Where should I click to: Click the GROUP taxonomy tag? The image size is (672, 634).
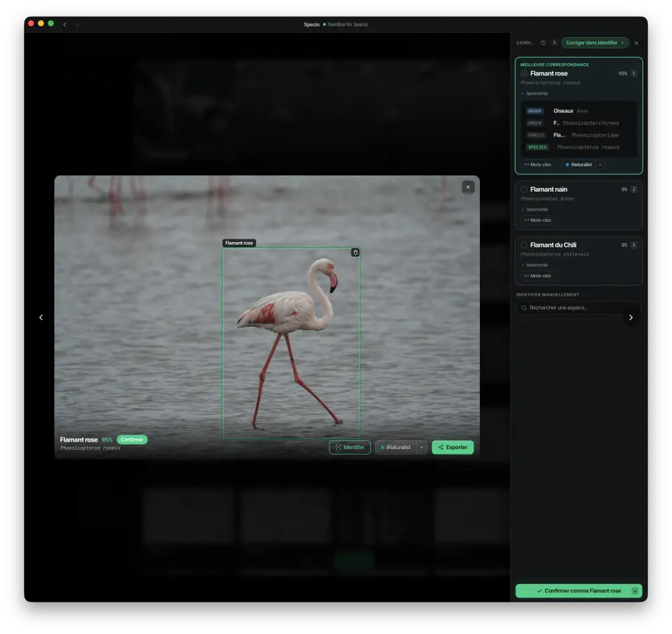[x=534, y=111]
